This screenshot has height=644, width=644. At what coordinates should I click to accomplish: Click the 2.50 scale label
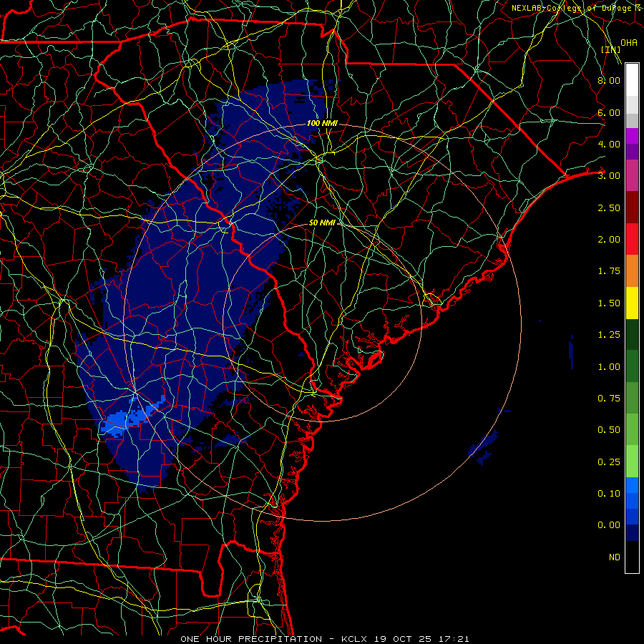tap(609, 208)
